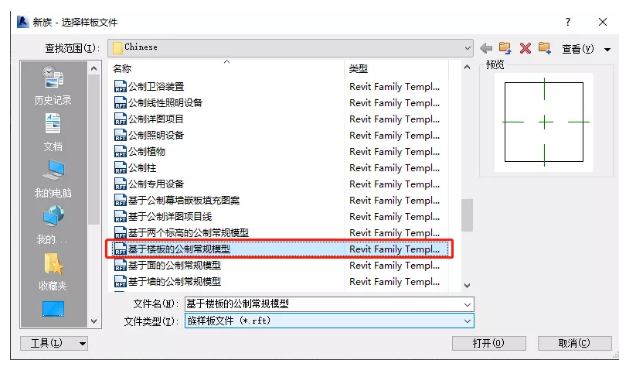The image size is (631, 368).
Task: Click type cell of 公制植物 row
Action: pos(394,151)
